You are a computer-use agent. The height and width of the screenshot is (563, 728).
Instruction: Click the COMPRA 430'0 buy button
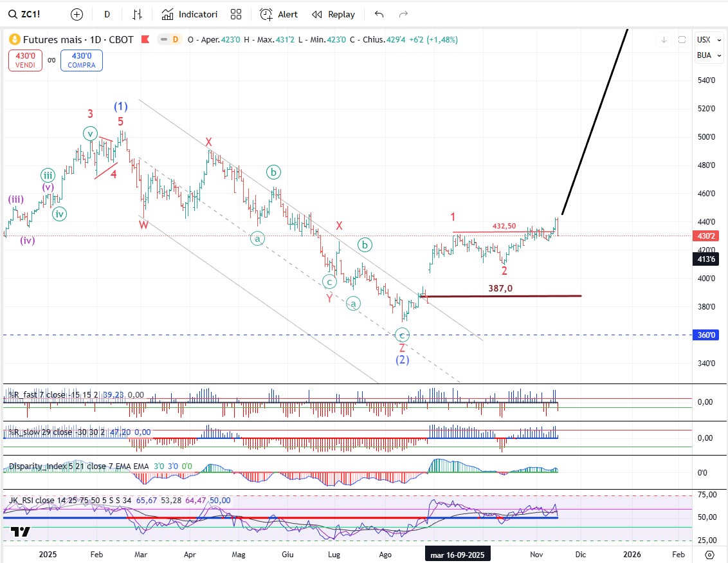point(81,60)
